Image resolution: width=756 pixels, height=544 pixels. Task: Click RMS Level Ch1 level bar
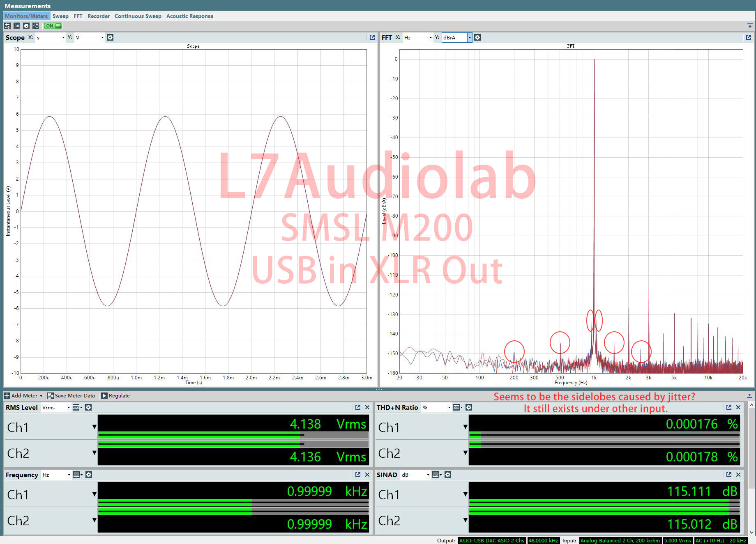[233, 435]
